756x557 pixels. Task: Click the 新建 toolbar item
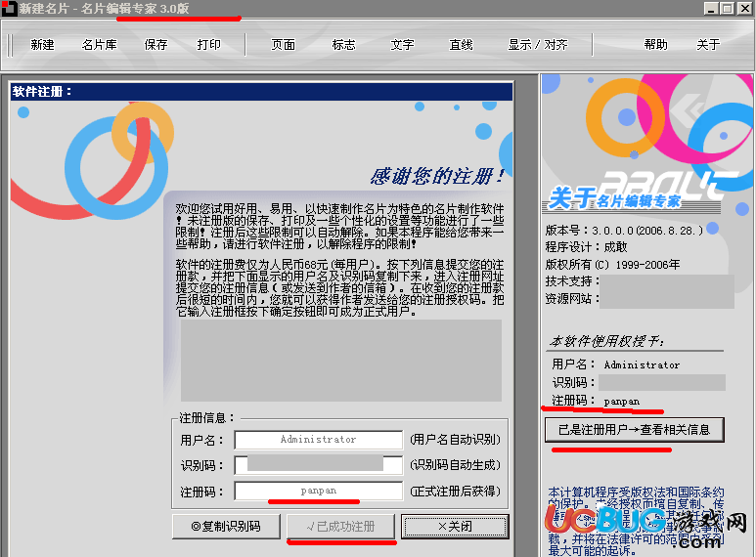click(x=42, y=45)
